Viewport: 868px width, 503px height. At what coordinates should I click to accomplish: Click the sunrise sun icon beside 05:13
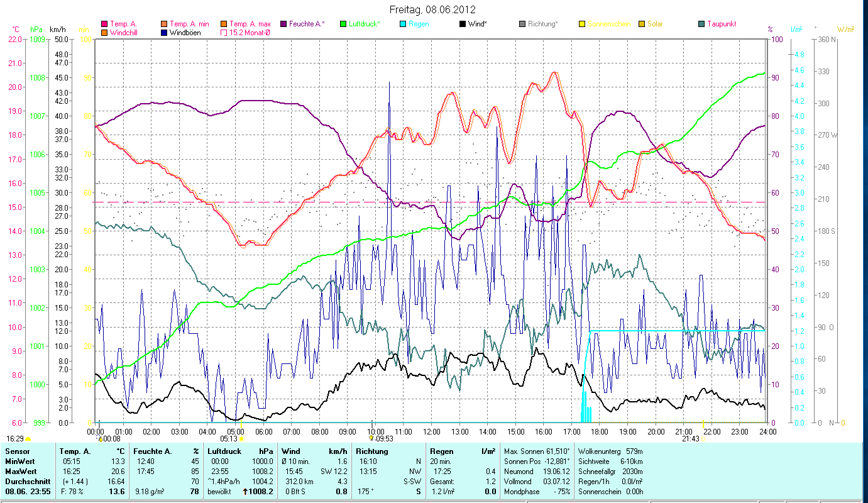[x=241, y=439]
